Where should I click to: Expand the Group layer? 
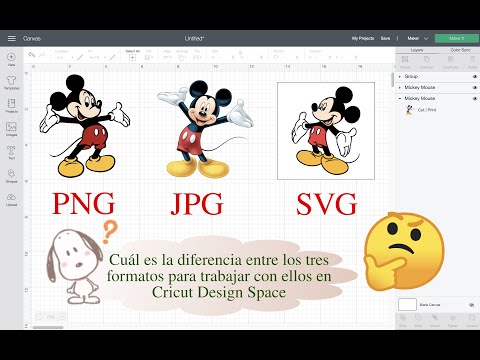click(x=400, y=77)
